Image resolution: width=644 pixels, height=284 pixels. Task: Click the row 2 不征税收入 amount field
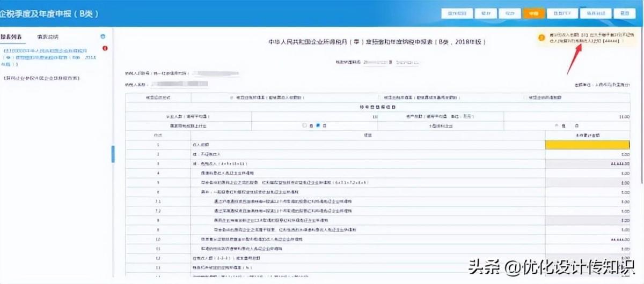click(x=587, y=154)
